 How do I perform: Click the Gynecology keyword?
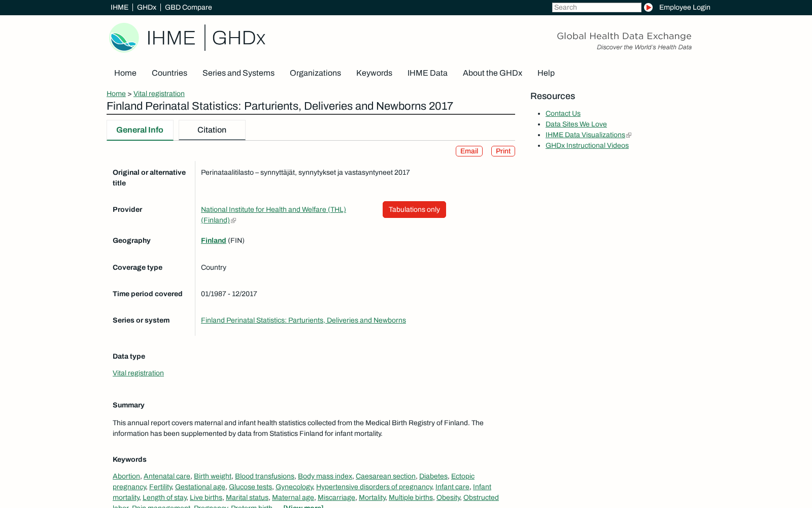(x=294, y=487)
